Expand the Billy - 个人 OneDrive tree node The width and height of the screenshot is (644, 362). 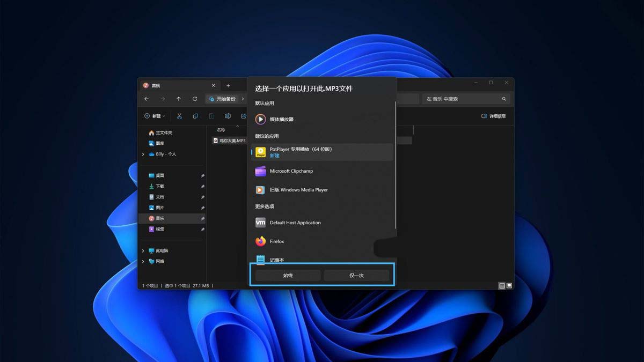pos(143,154)
